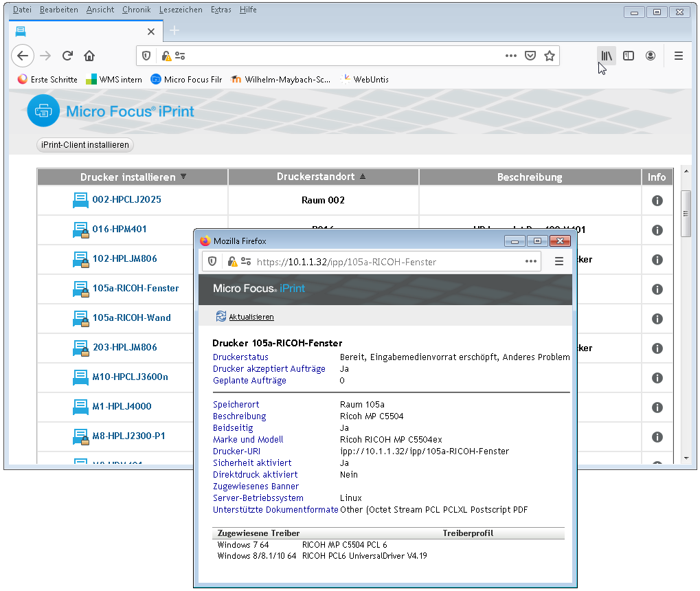700x591 pixels.
Task: Show connection security lock info in main window
Action: pyautogui.click(x=166, y=56)
